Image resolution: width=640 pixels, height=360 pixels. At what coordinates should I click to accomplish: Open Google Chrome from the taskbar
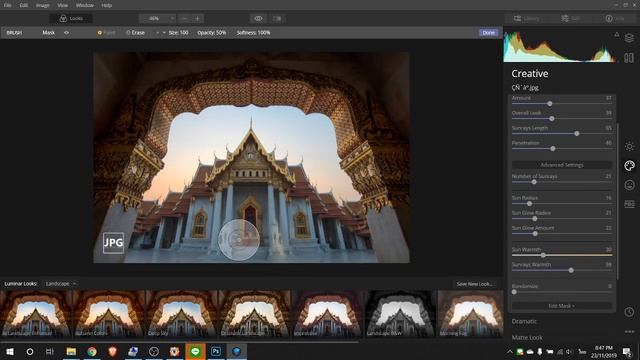92,351
